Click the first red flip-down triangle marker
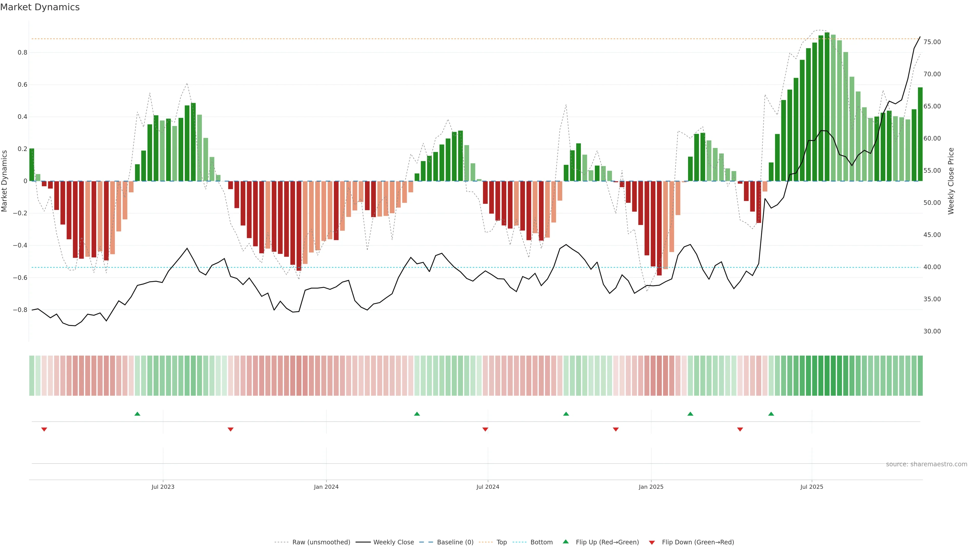 pyautogui.click(x=44, y=429)
